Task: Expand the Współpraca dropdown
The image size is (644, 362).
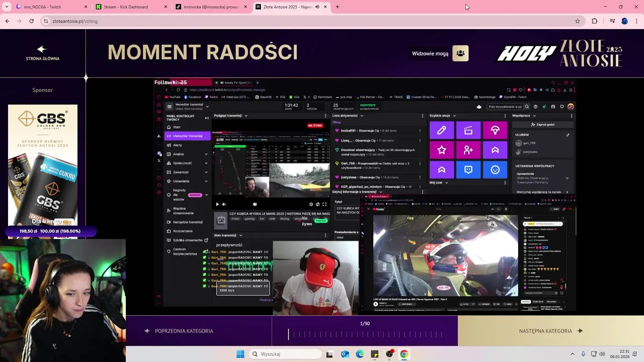Action: click(x=534, y=116)
